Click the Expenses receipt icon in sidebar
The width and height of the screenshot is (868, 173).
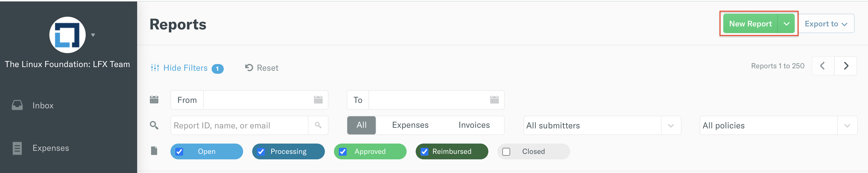pos(17,148)
